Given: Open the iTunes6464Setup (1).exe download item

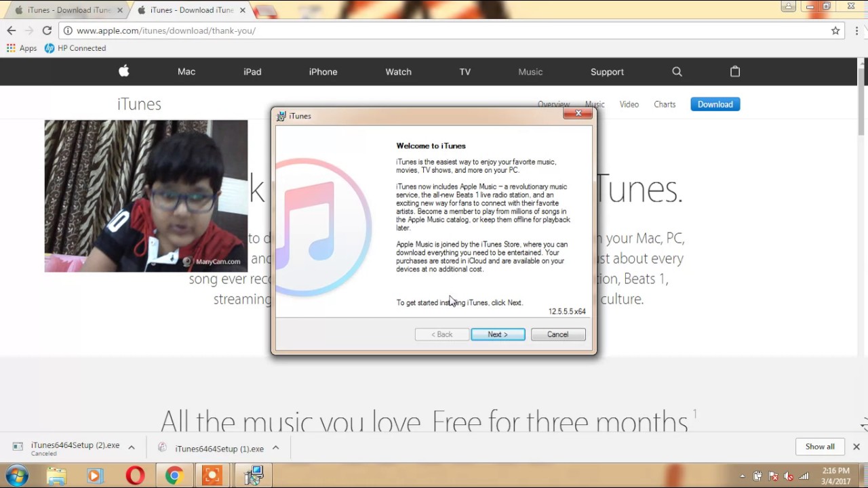Looking at the screenshot, I should (x=210, y=448).
